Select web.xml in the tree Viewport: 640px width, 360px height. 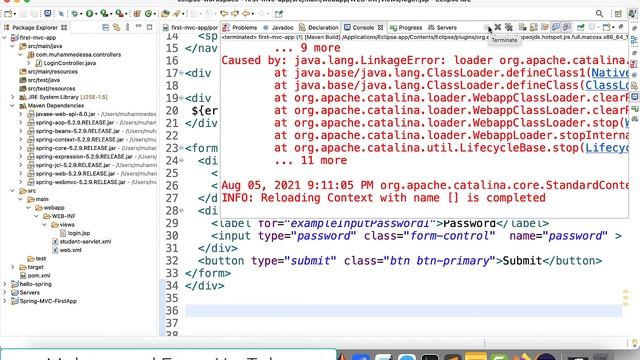67,250
